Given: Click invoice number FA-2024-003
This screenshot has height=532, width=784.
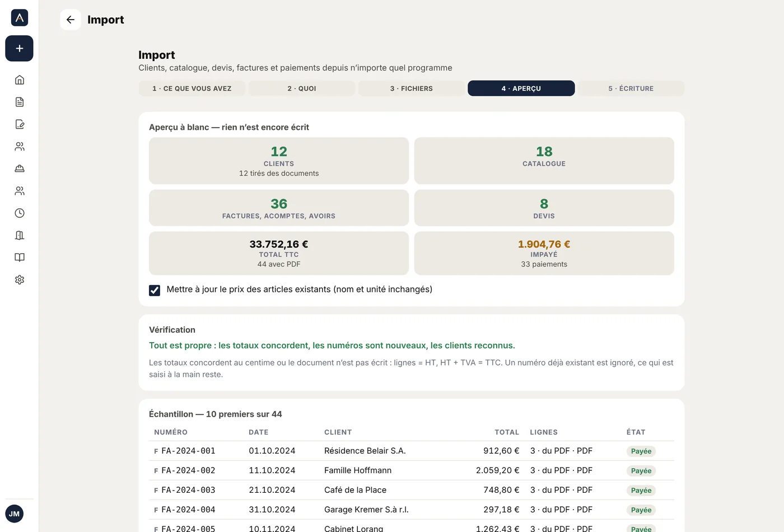Looking at the screenshot, I should [188, 490].
